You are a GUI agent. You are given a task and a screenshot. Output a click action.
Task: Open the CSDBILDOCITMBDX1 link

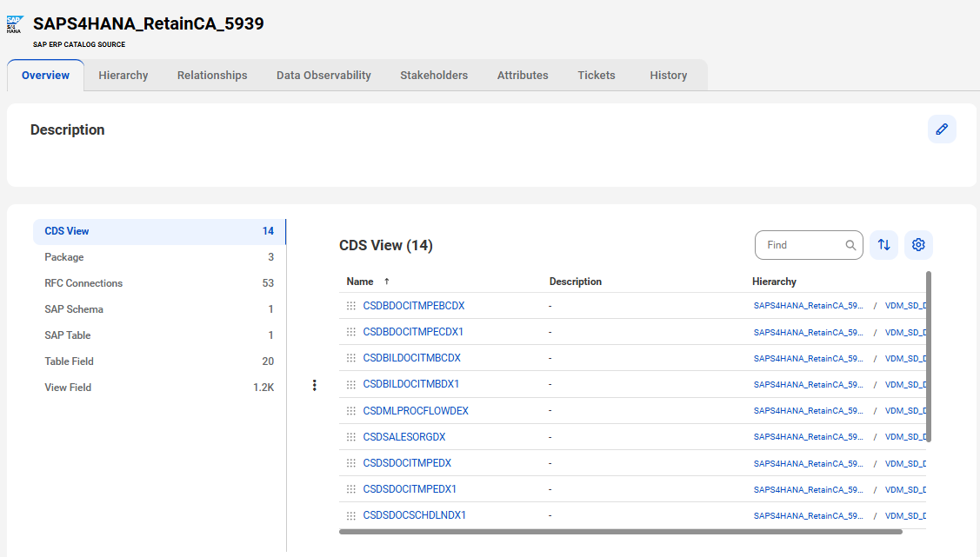[x=411, y=385]
